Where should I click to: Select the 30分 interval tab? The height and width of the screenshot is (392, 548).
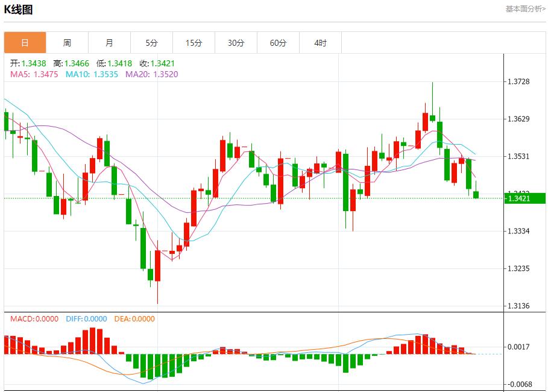(236, 43)
